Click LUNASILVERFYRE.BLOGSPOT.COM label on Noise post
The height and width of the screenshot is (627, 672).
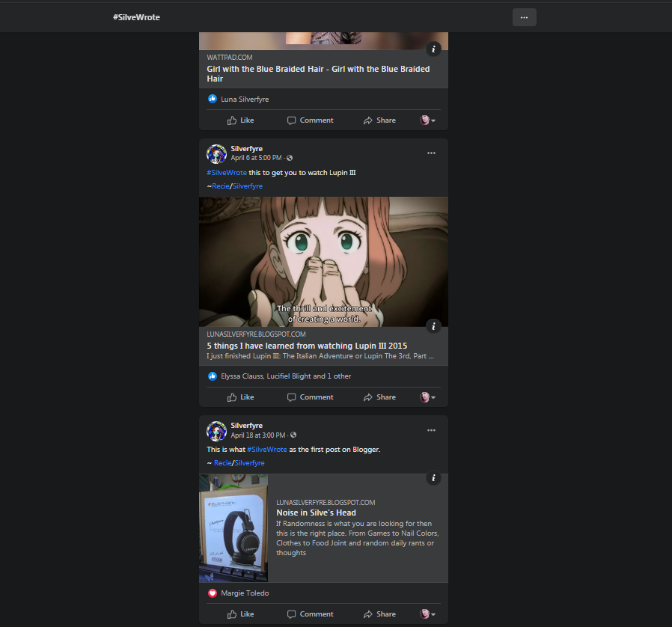(326, 503)
